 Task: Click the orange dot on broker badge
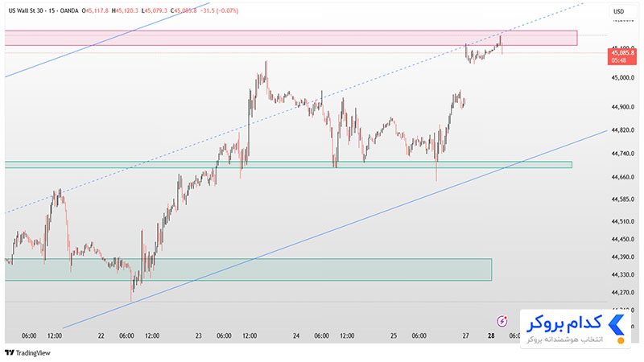621,340
